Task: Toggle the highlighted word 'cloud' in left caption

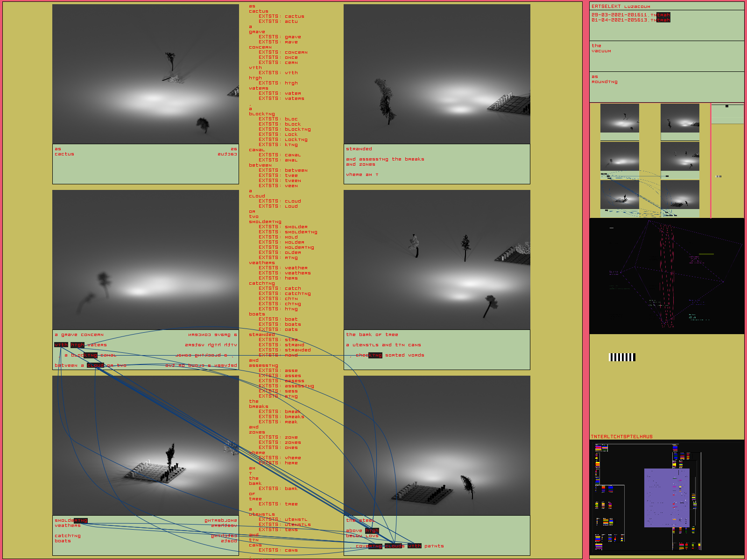Action: pyautogui.click(x=95, y=365)
